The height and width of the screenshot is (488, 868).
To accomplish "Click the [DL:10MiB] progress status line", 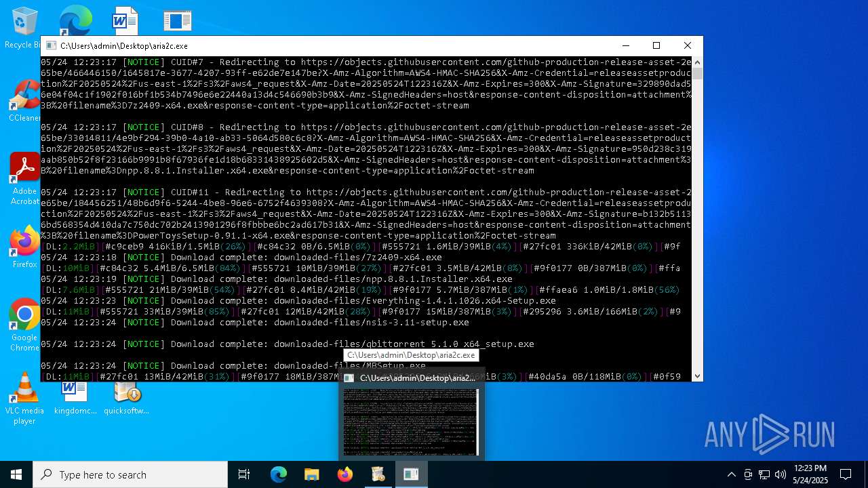I will click(361, 268).
